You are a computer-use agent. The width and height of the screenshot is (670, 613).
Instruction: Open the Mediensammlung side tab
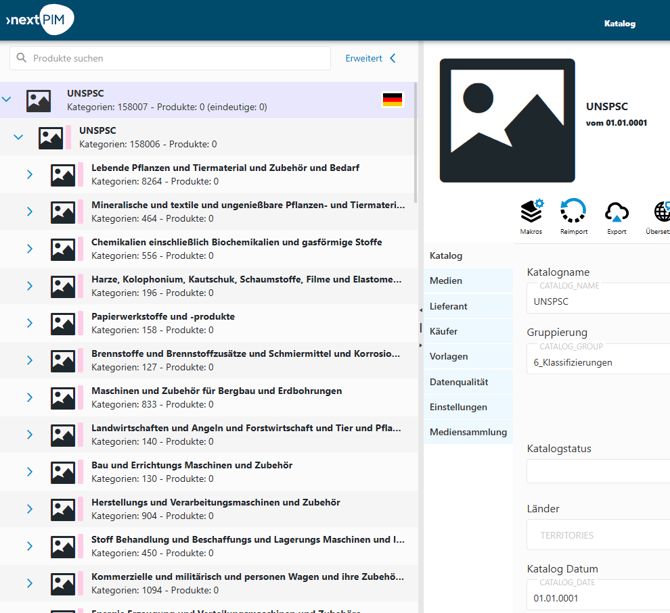pyautogui.click(x=468, y=432)
